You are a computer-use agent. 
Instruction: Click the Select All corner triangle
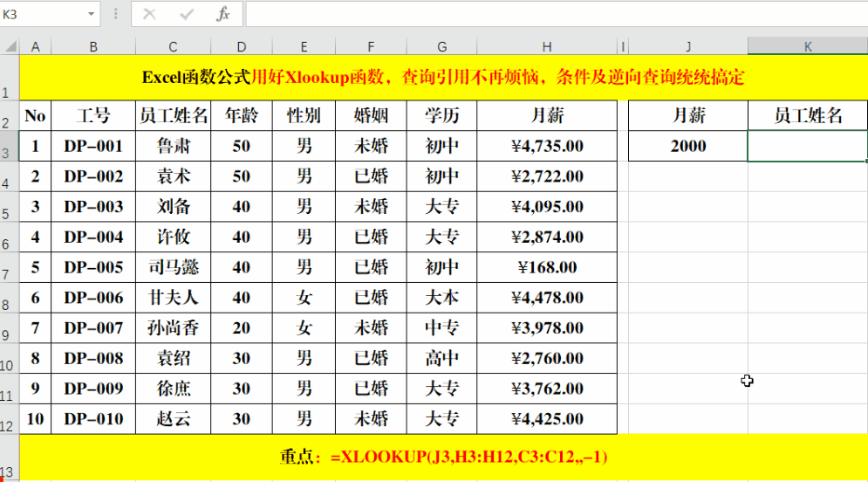[10, 46]
